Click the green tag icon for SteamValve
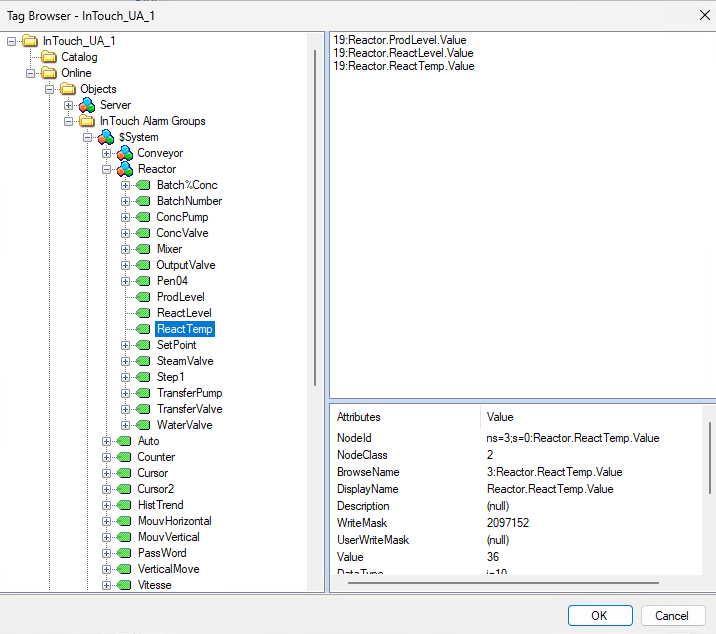The image size is (716, 634). pos(143,361)
